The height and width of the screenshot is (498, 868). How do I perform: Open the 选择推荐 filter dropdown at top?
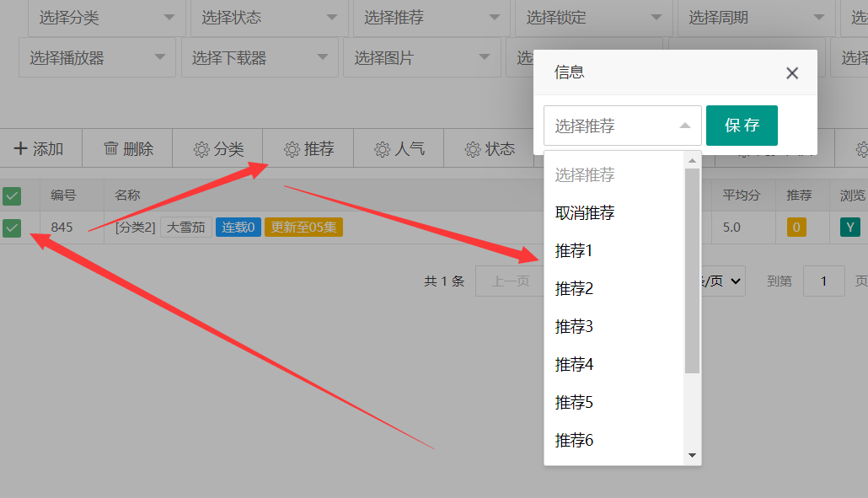pos(431,18)
